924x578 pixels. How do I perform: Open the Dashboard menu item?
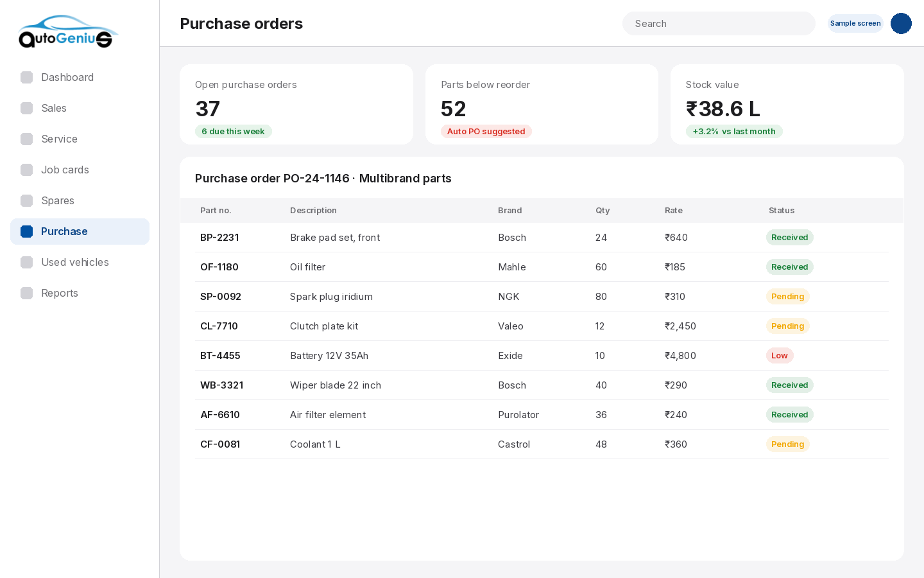point(80,77)
